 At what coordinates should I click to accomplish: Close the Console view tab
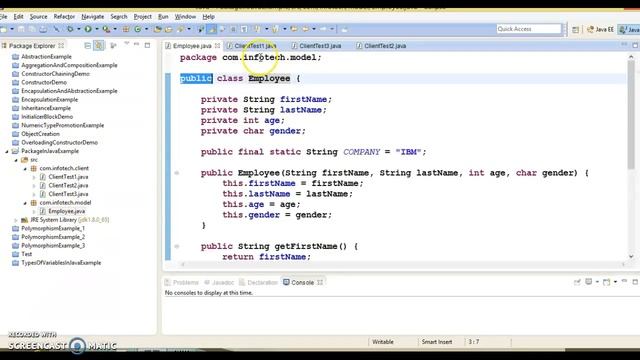320,282
